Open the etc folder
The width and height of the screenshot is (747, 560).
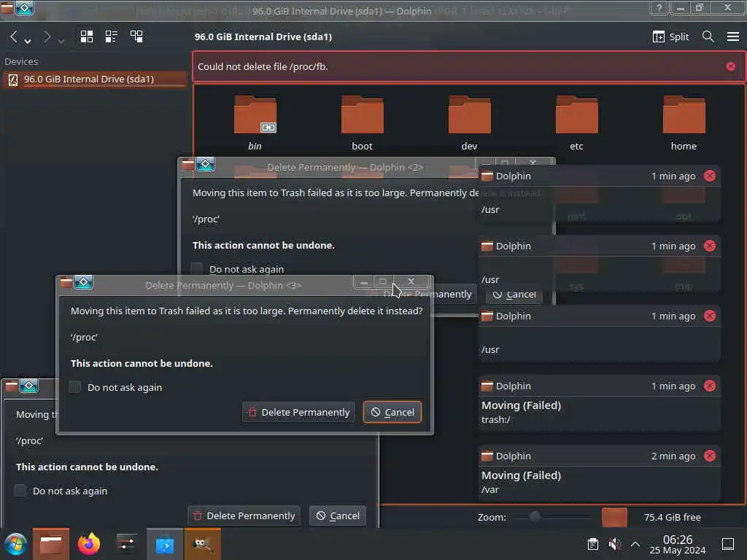click(576, 122)
